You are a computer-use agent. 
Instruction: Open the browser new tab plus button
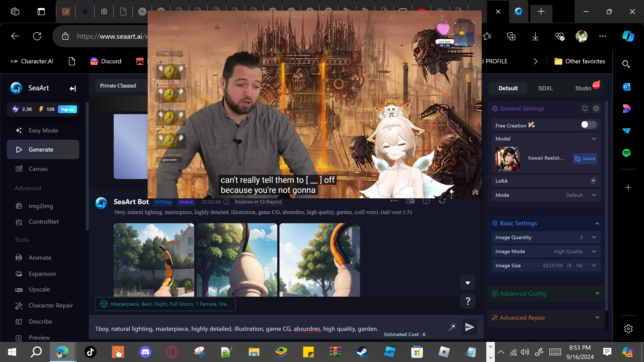(541, 11)
